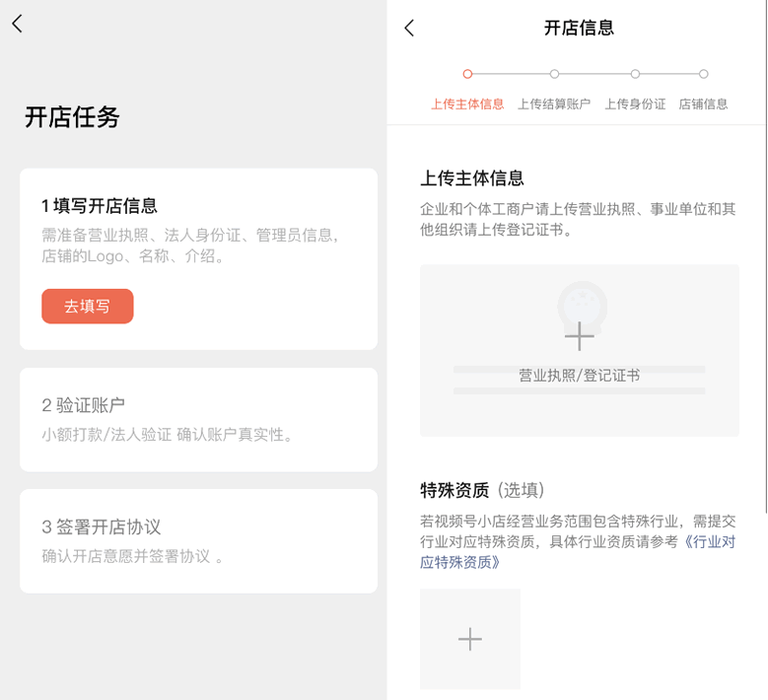Viewport: 768px width, 700px height.
Task: Tap back arrow on 开店任务 screen
Action: click(x=17, y=25)
